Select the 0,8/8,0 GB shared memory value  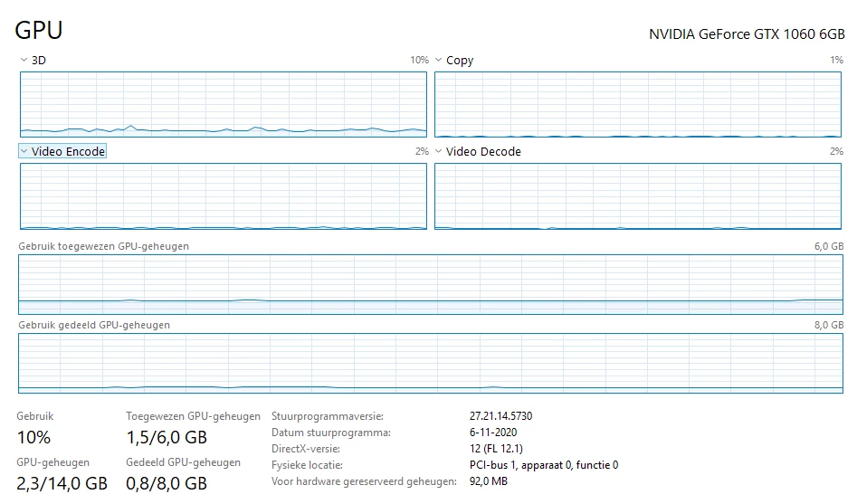[167, 483]
